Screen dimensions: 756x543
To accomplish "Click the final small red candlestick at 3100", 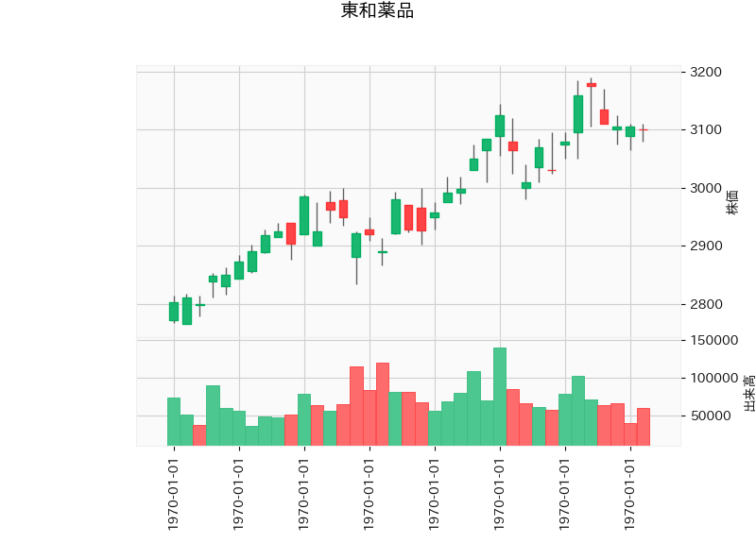I will (x=644, y=130).
